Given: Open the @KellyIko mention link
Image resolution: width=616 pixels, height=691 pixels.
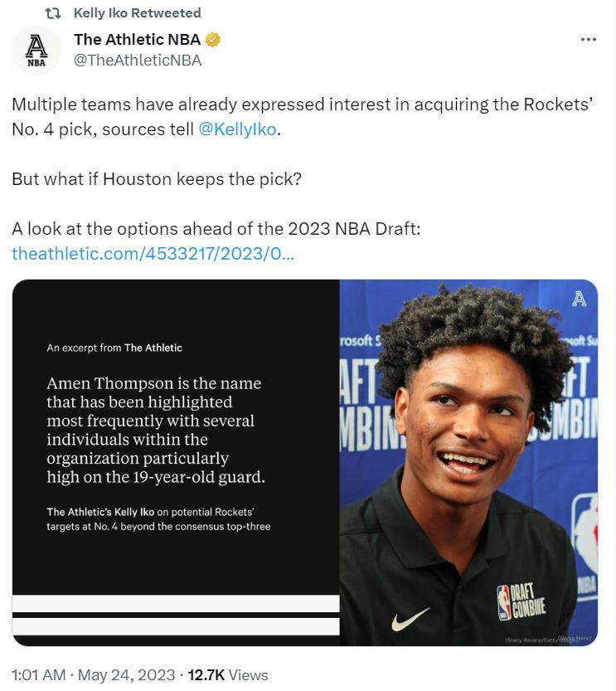Looking at the screenshot, I should (237, 129).
